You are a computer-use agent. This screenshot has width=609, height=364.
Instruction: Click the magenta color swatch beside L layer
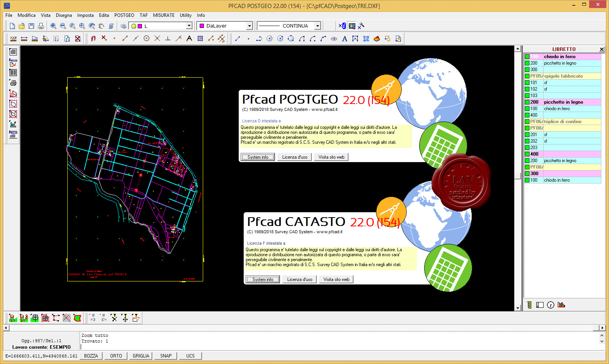coord(140,26)
